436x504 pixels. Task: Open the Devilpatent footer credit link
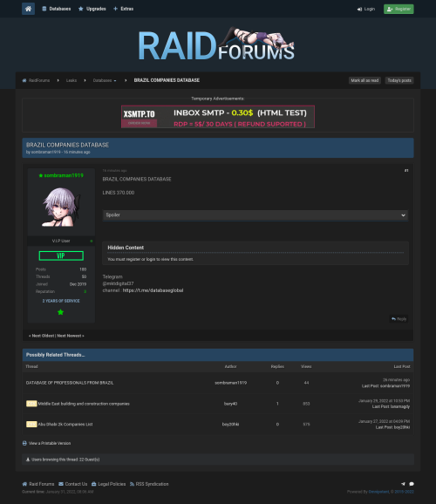[378, 492]
